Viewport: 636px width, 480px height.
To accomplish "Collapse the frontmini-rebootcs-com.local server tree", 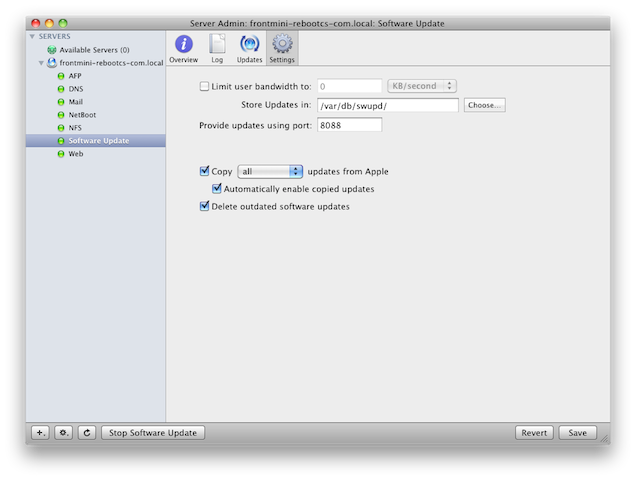I will coord(41,62).
